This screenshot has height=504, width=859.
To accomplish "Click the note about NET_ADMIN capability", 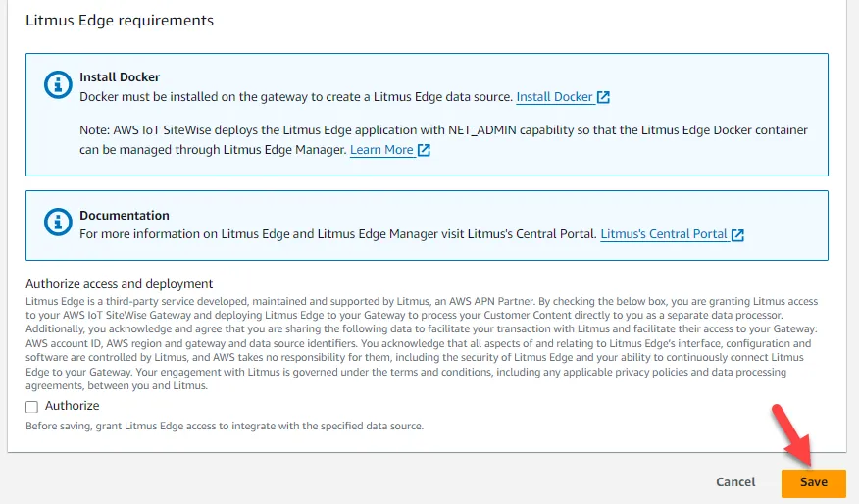I will (444, 139).
